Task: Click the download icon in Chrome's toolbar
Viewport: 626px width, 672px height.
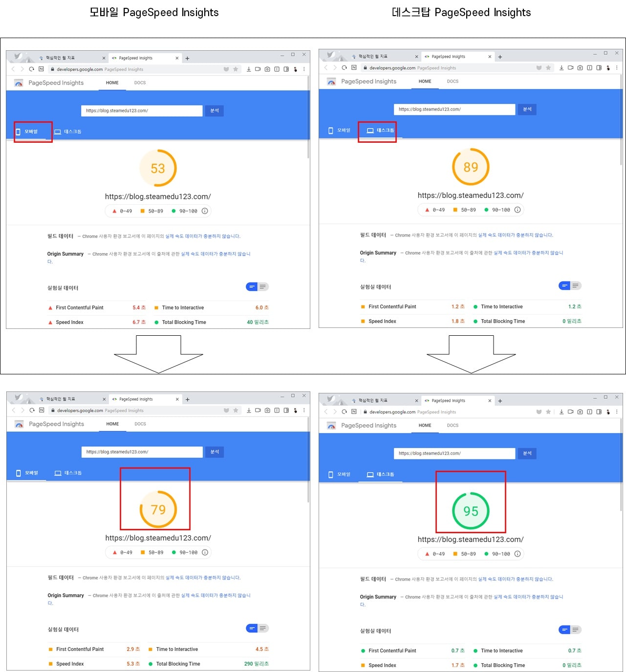Action: coord(248,69)
